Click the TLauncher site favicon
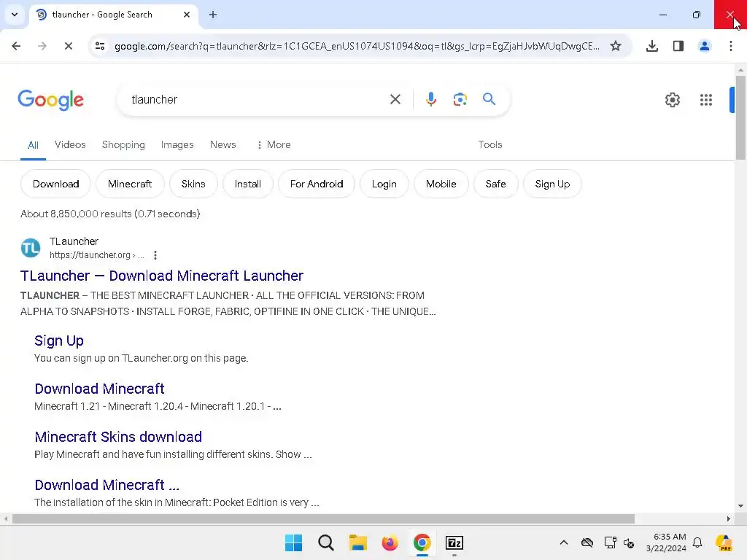The height and width of the screenshot is (560, 747). (x=31, y=248)
